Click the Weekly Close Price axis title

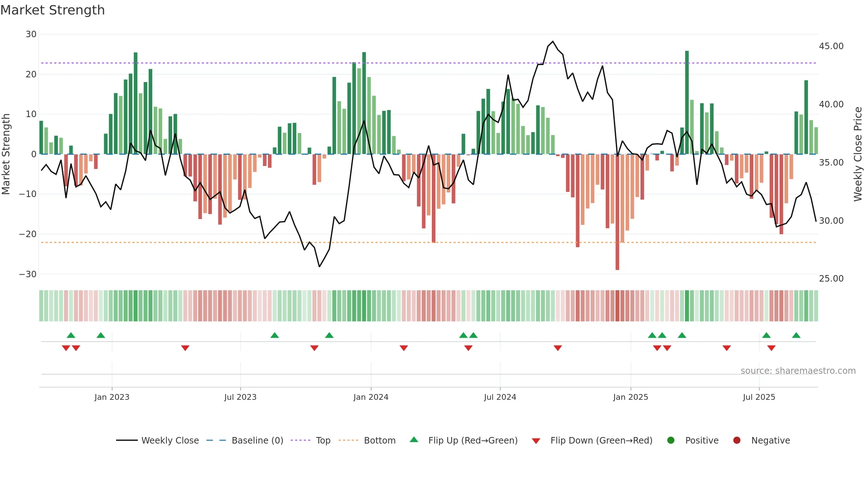[858, 154]
